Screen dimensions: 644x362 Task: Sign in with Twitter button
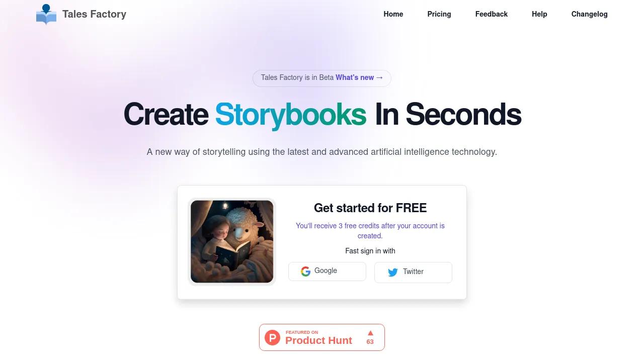[x=413, y=273]
